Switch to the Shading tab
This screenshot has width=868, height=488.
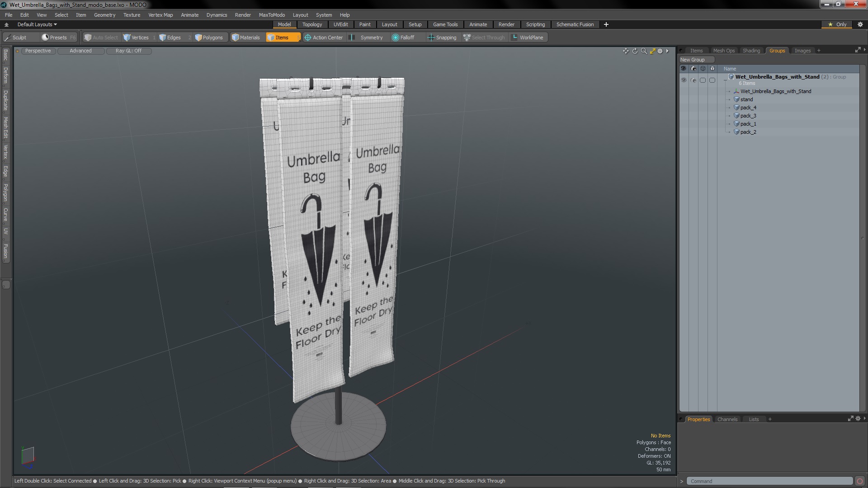pyautogui.click(x=751, y=51)
